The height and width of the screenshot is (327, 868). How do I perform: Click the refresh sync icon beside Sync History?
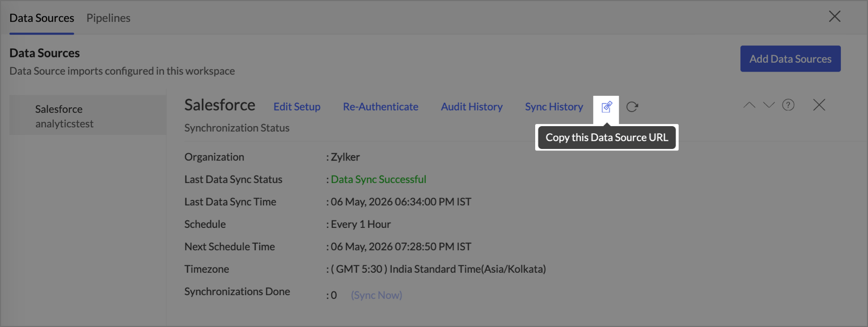tap(632, 107)
